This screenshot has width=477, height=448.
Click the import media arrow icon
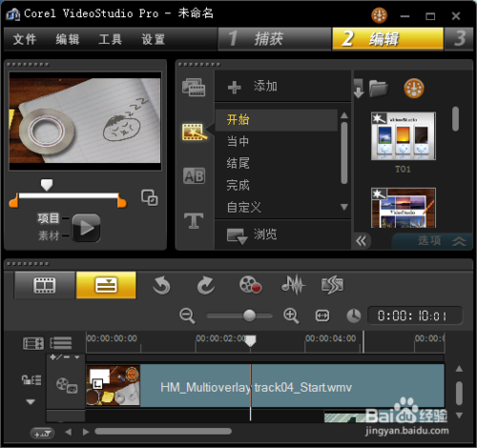[x=359, y=89]
